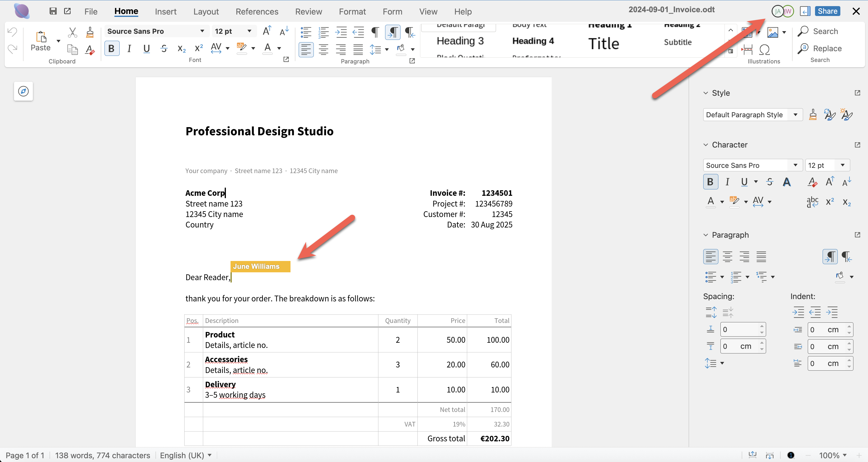Open the Insert tab
Image resolution: width=868 pixels, height=462 pixels.
165,11
